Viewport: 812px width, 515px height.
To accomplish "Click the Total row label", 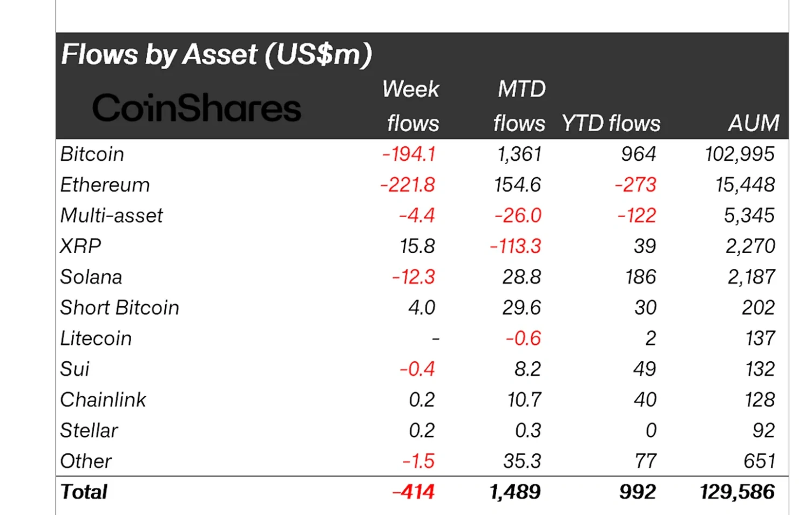I will click(x=84, y=492).
